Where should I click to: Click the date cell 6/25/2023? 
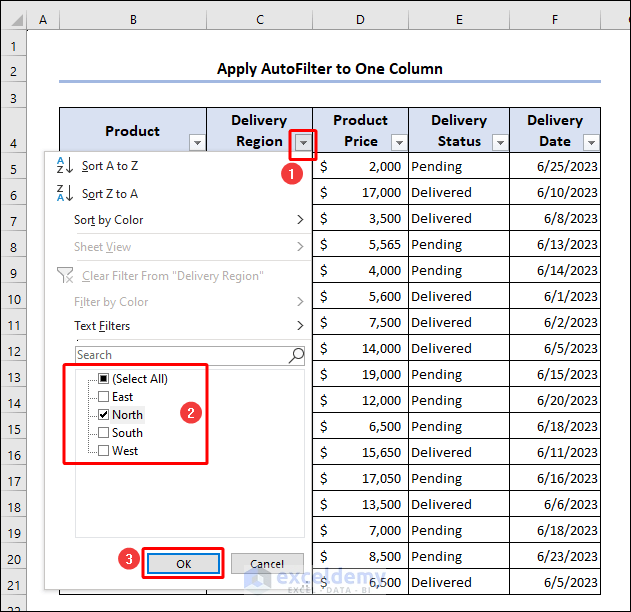tap(555, 166)
